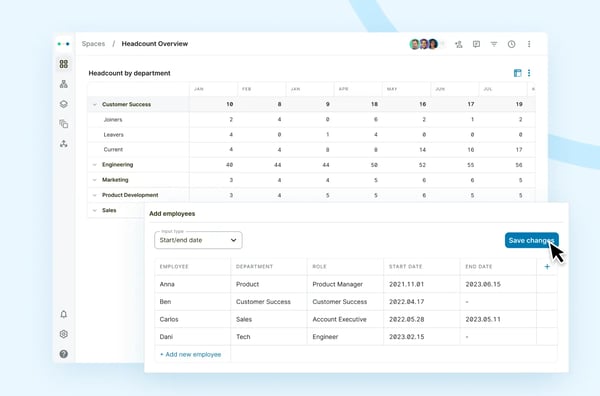Click the collaborator avatars group
600x396 pixels.
click(424, 44)
